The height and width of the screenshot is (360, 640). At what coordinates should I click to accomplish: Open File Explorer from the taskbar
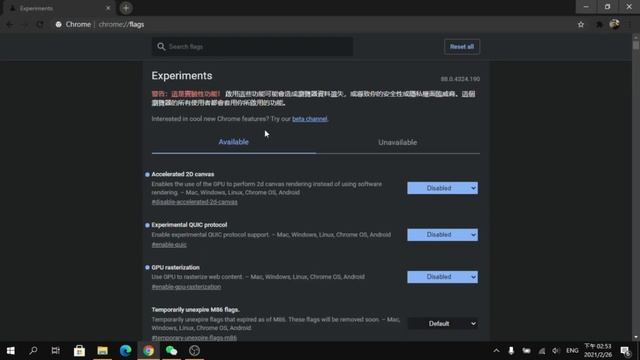(102, 351)
